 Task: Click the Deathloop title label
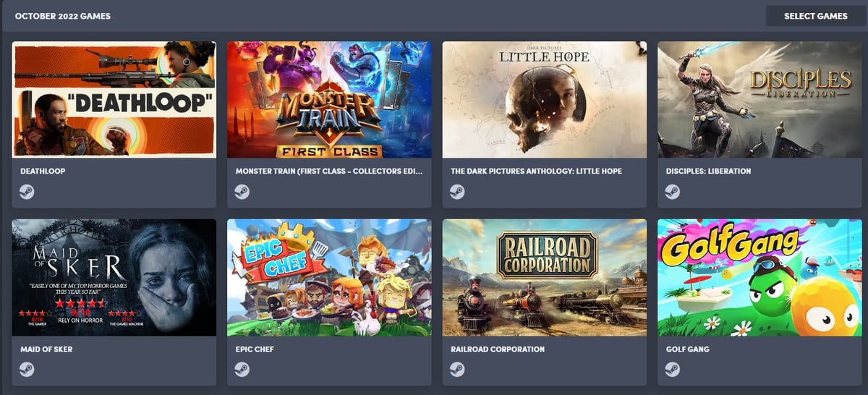pos(43,171)
